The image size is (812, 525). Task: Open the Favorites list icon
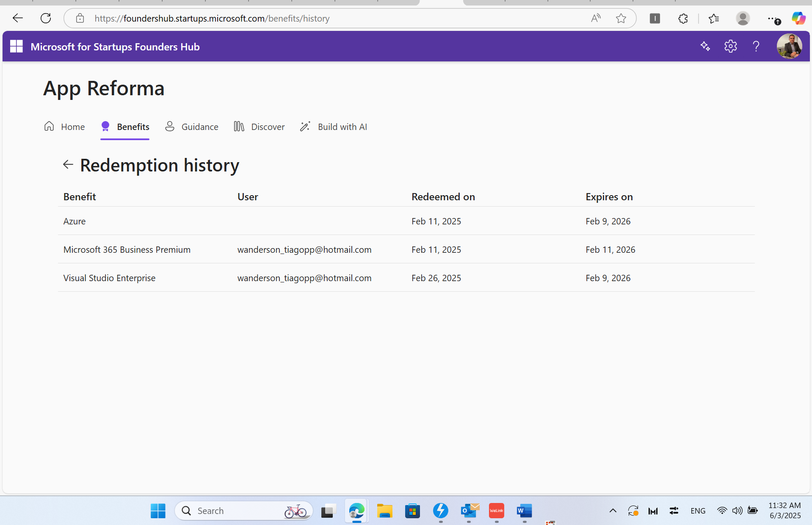click(714, 18)
